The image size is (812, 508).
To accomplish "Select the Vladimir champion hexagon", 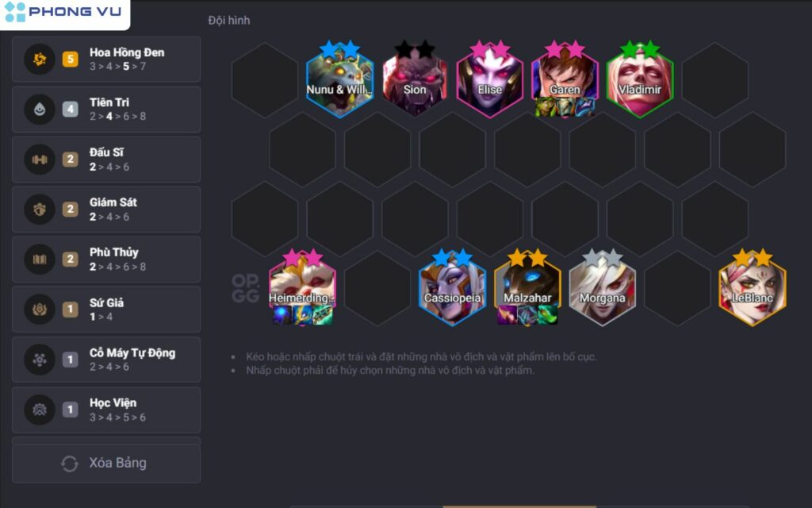I will (640, 79).
